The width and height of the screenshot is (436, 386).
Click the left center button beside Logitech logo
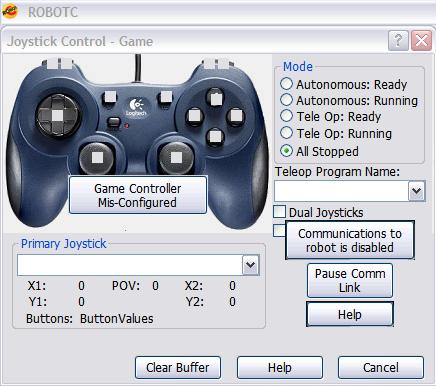click(x=109, y=98)
